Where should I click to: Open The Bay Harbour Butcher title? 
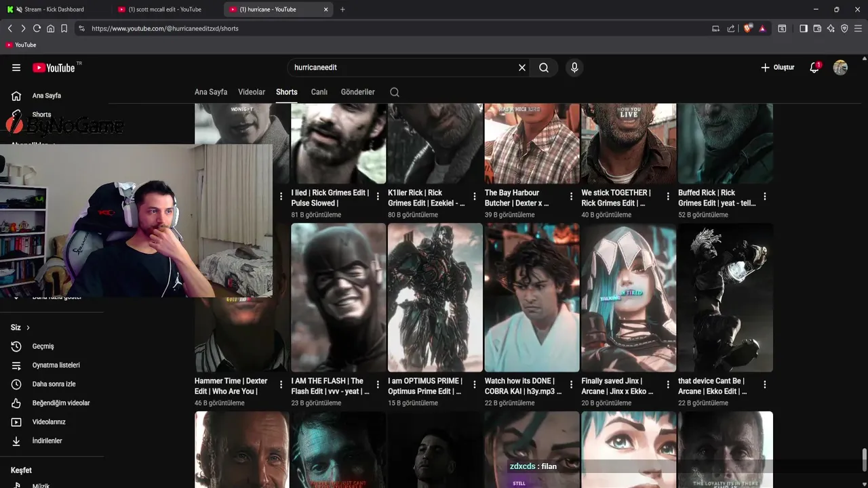pos(517,198)
